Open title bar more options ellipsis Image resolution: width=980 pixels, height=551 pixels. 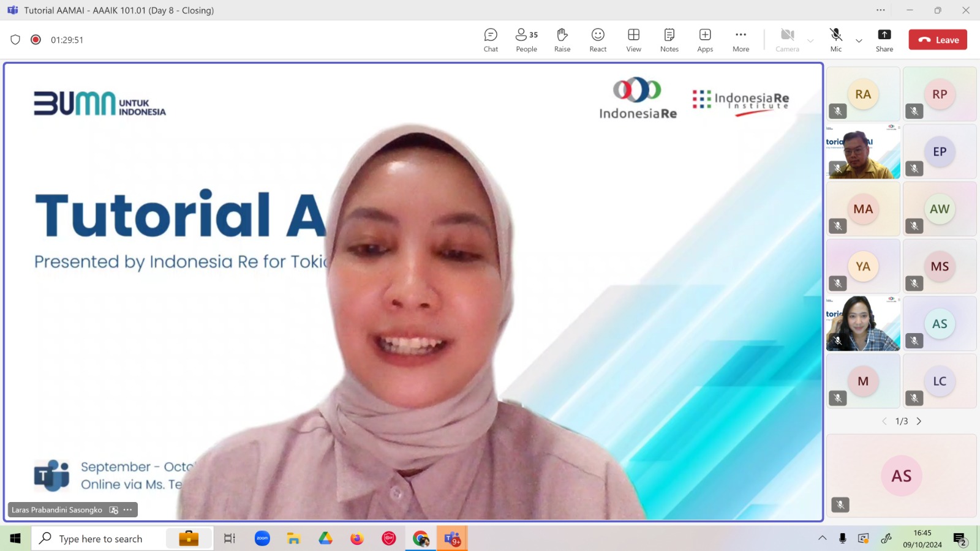(x=880, y=10)
